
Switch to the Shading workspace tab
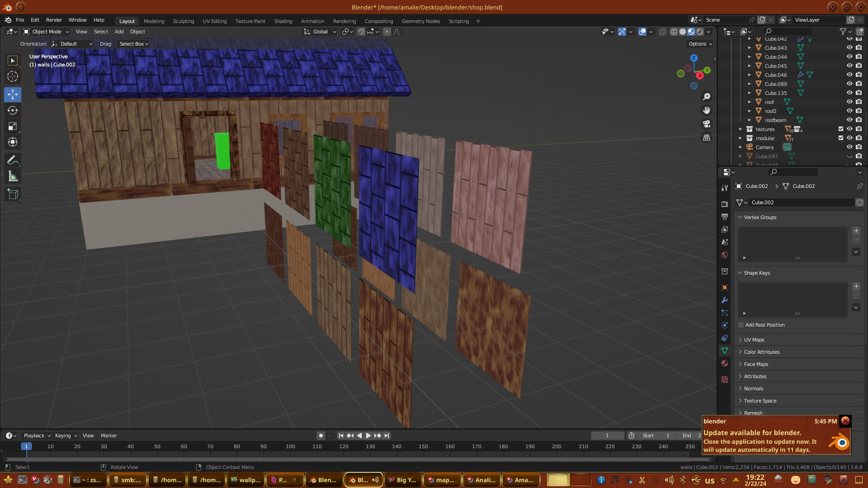click(283, 21)
